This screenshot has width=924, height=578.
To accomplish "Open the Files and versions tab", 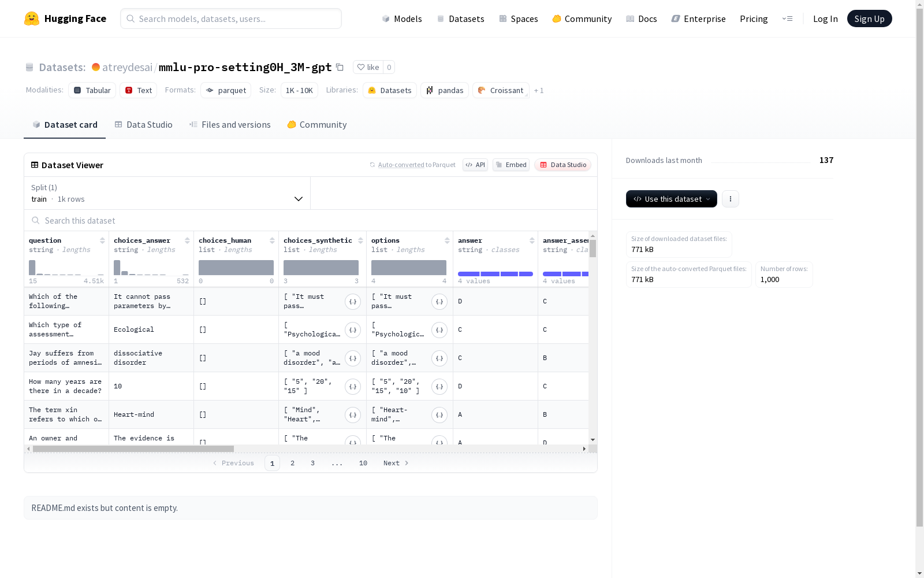I will click(230, 125).
